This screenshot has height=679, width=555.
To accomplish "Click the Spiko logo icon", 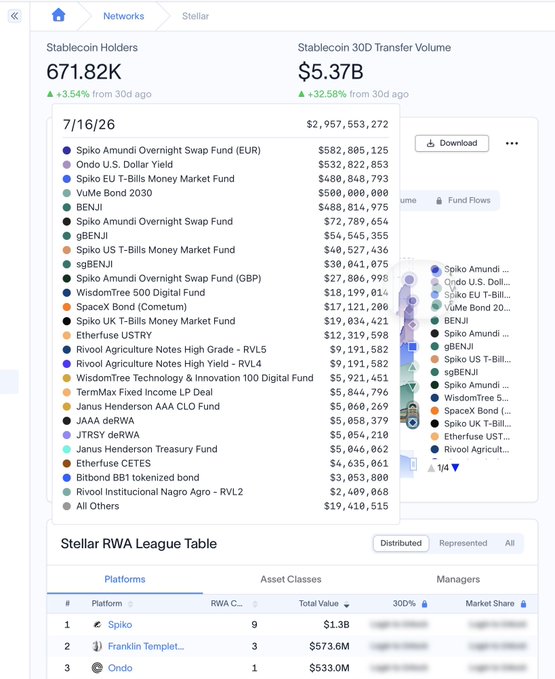I will point(97,625).
